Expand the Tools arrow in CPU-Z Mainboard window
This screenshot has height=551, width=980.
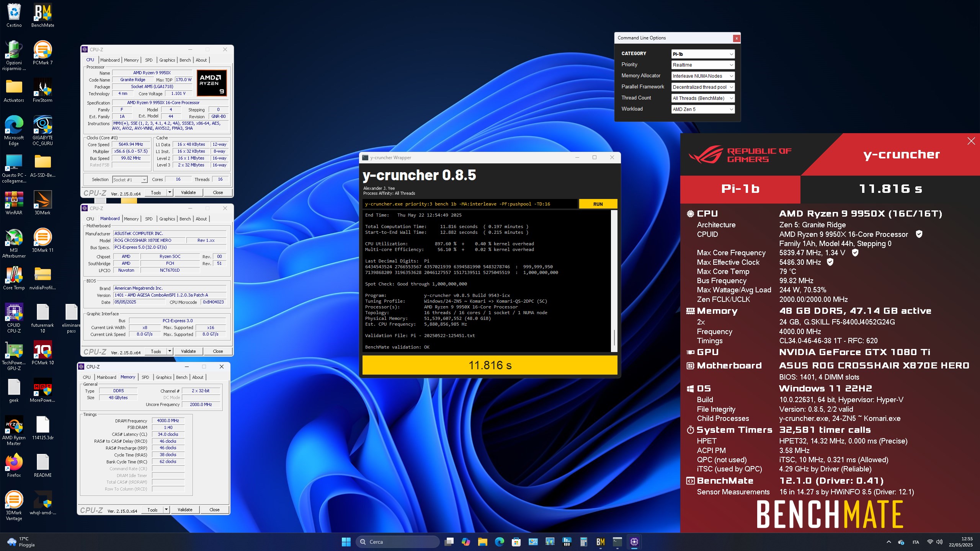(x=170, y=351)
